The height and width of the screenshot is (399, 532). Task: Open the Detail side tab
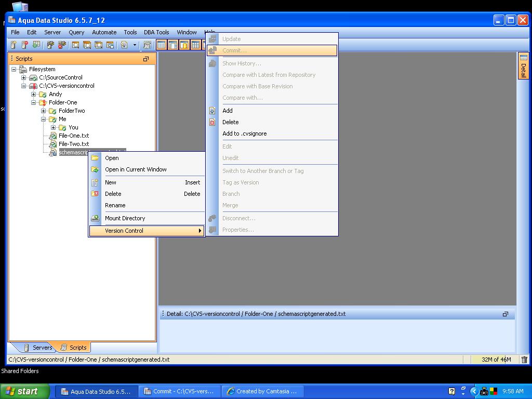pos(524,66)
